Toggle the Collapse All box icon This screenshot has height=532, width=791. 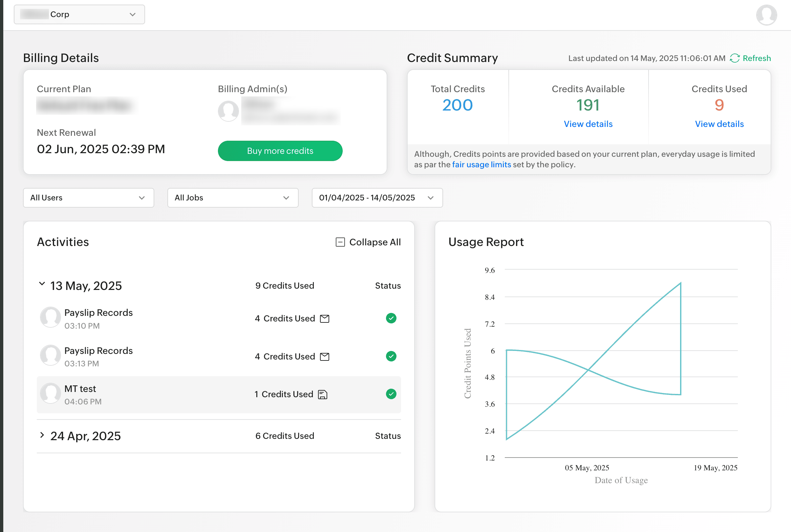click(340, 242)
